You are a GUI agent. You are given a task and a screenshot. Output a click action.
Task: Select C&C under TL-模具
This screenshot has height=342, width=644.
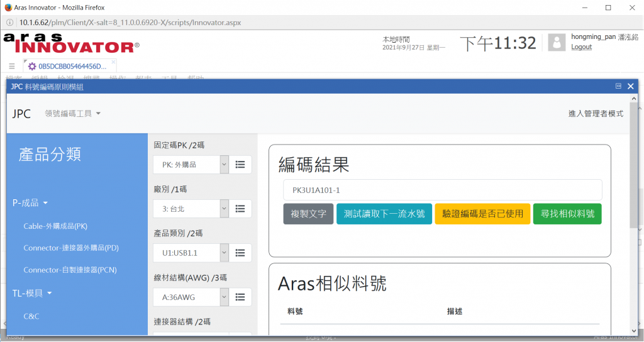click(x=31, y=316)
